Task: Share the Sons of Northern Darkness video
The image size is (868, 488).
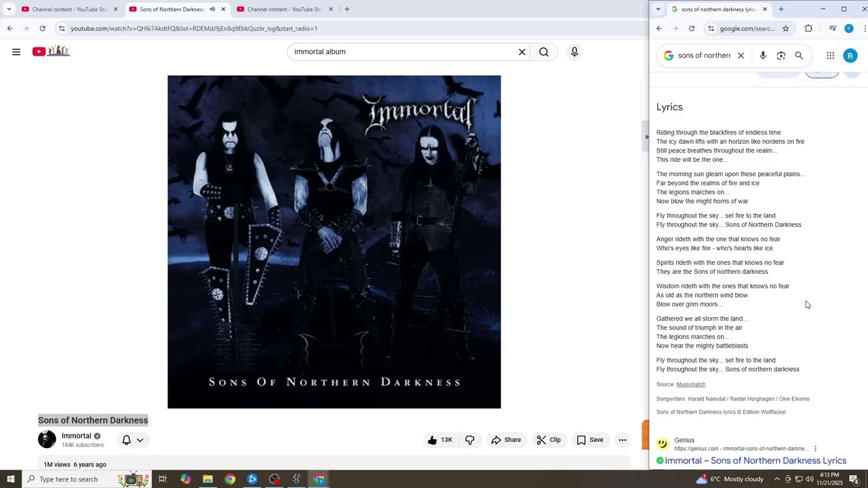Action: (x=506, y=440)
